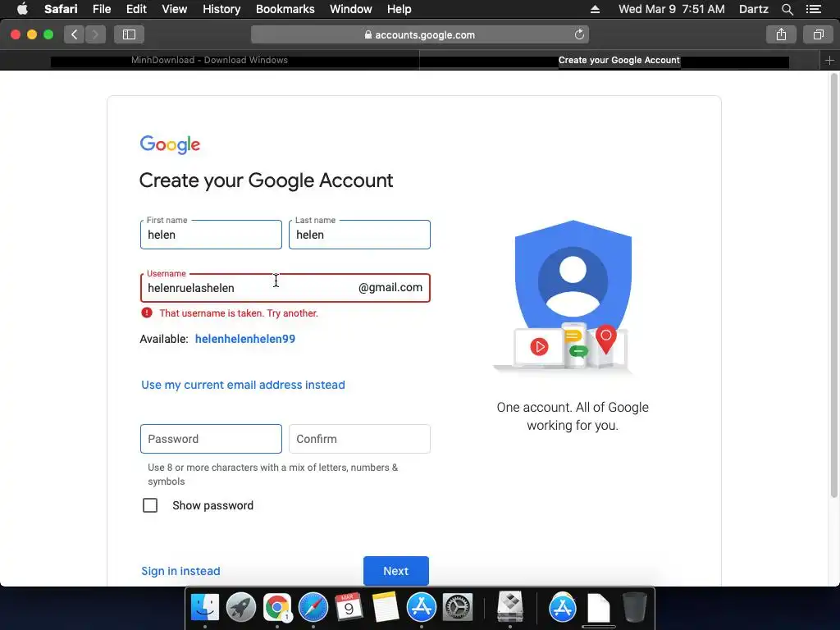The image size is (840, 630).
Task: Click the 'Create your Google Account' heading
Action: [x=266, y=180]
